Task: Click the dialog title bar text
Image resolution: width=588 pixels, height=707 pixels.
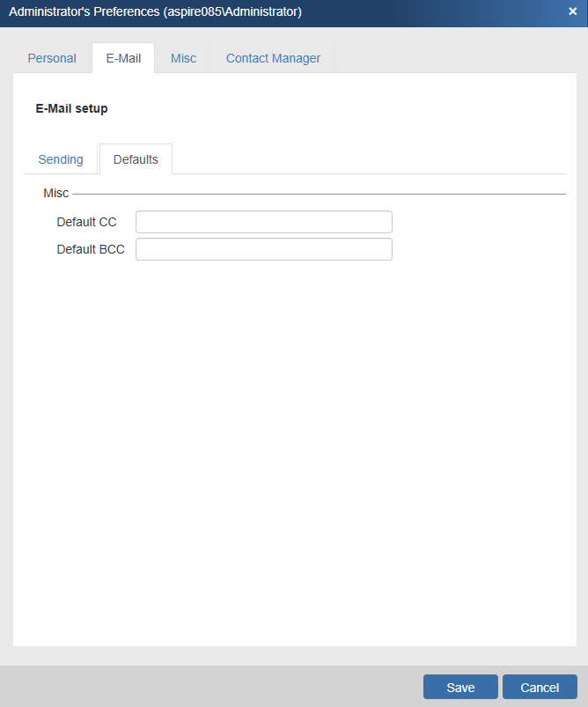Action: point(155,11)
